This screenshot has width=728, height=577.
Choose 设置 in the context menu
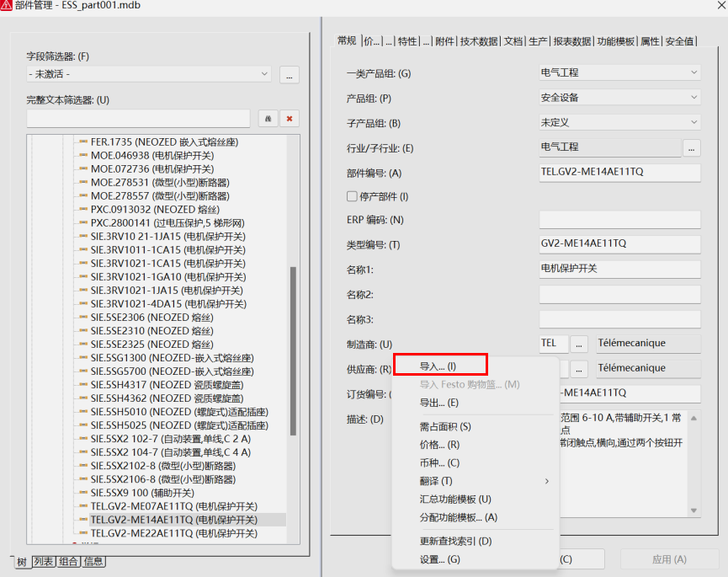click(441, 558)
